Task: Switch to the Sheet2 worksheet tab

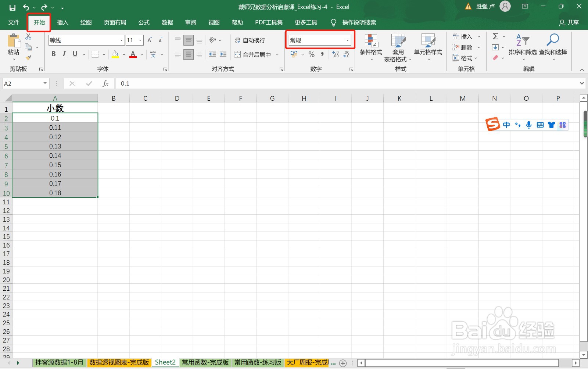Action: point(165,362)
